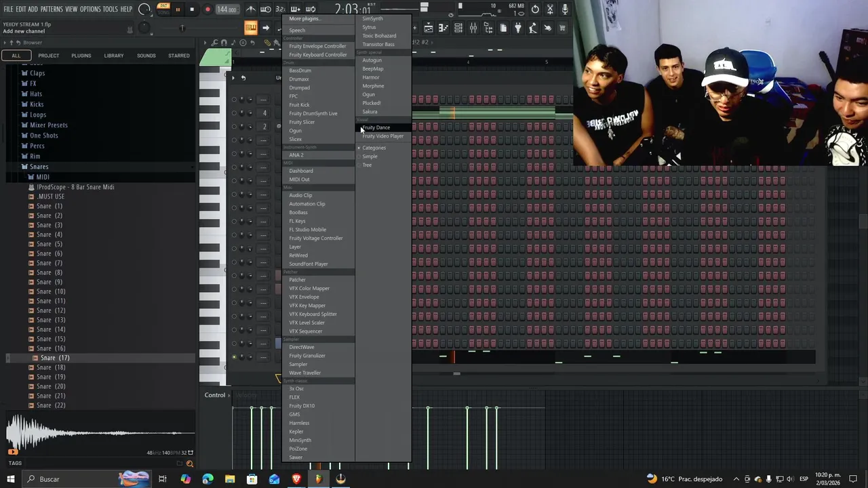This screenshot has height=488, width=868.
Task: Expand the FX folder
Action: 33,83
